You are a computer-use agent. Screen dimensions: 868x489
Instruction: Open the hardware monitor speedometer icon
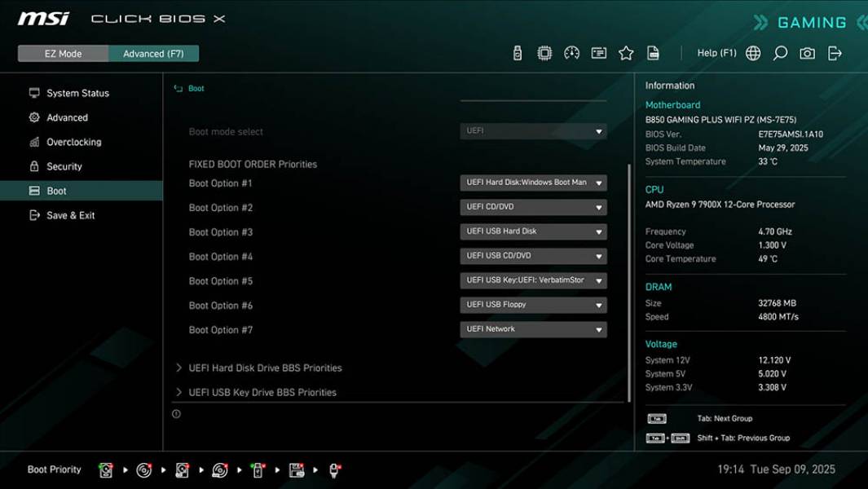click(x=571, y=52)
